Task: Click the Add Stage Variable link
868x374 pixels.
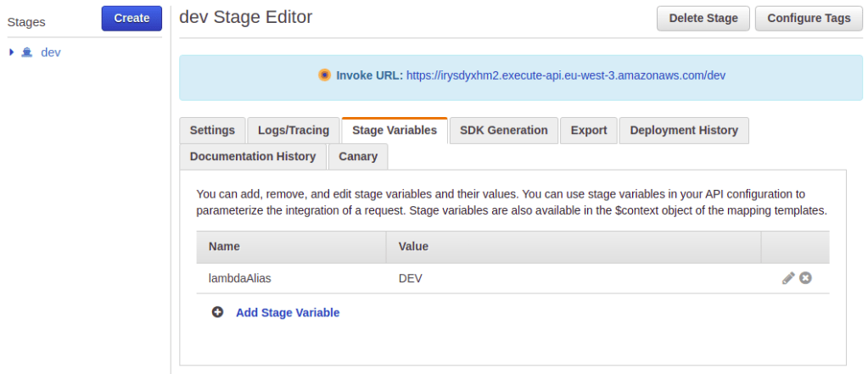Action: click(x=288, y=312)
